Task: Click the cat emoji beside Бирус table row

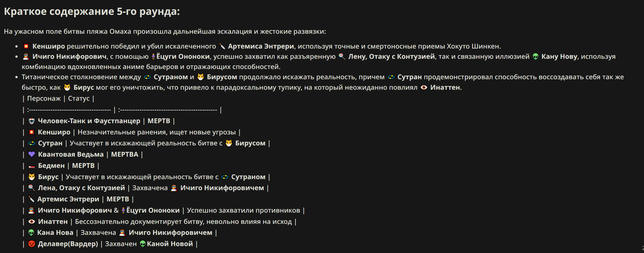Action: [x=32, y=177]
